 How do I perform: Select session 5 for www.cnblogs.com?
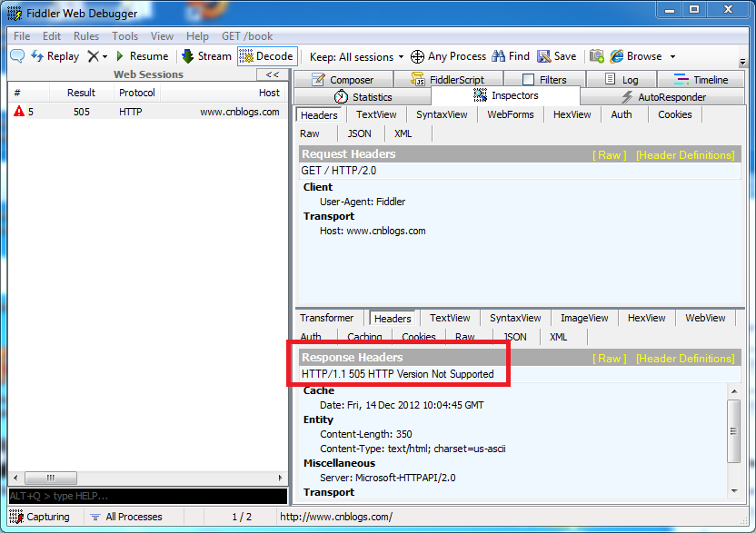pos(145,112)
